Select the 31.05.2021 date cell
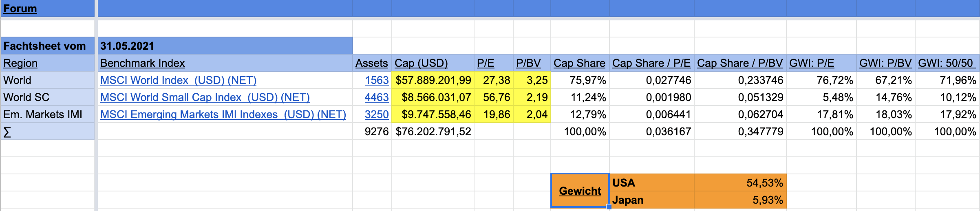The image size is (980, 211). point(225,46)
